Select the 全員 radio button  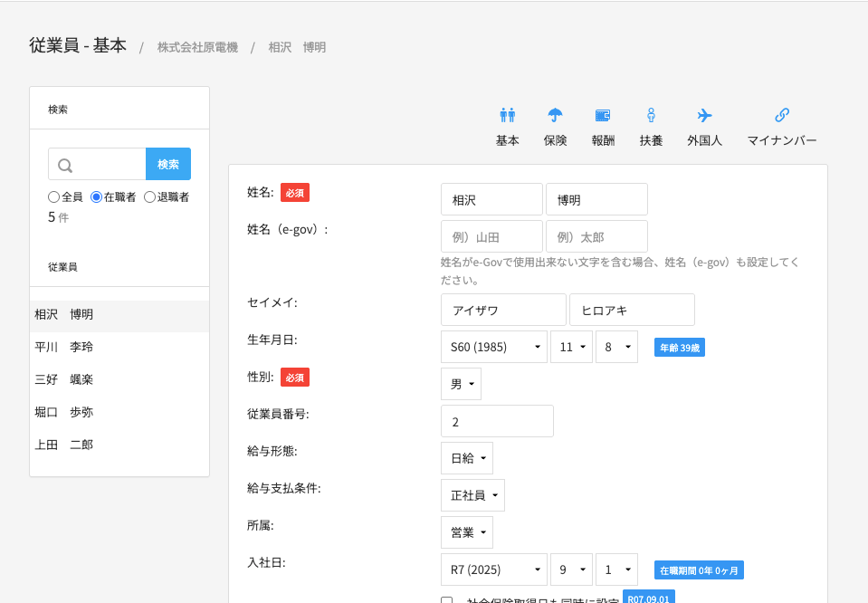[x=53, y=197]
